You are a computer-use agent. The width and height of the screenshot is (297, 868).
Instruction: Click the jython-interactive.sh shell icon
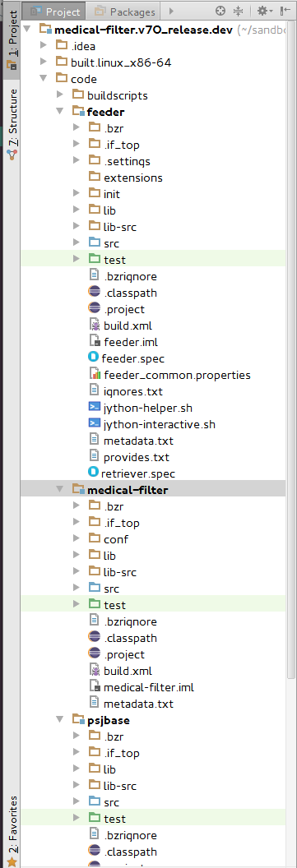click(x=94, y=424)
